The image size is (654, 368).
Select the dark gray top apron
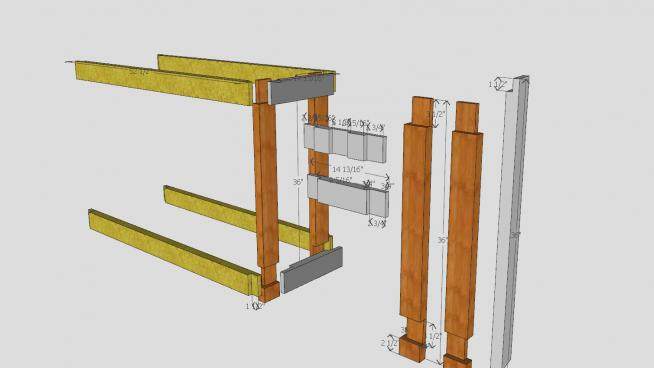point(301,88)
